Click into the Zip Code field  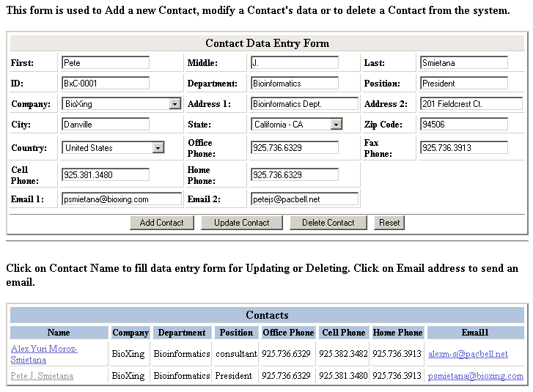tap(463, 125)
